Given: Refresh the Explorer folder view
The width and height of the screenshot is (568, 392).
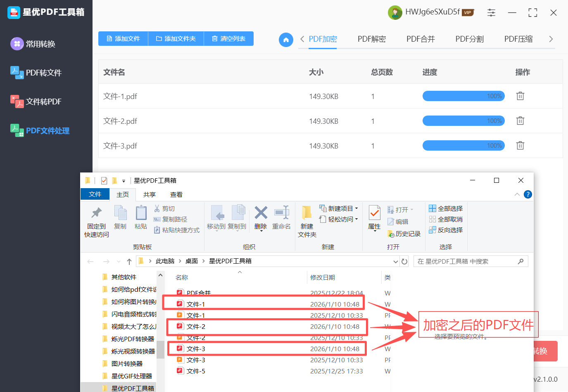Looking at the screenshot, I should tap(404, 261).
